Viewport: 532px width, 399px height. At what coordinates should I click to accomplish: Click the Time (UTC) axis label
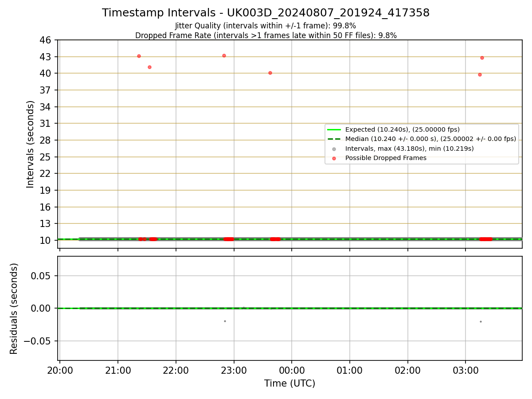(x=289, y=383)
